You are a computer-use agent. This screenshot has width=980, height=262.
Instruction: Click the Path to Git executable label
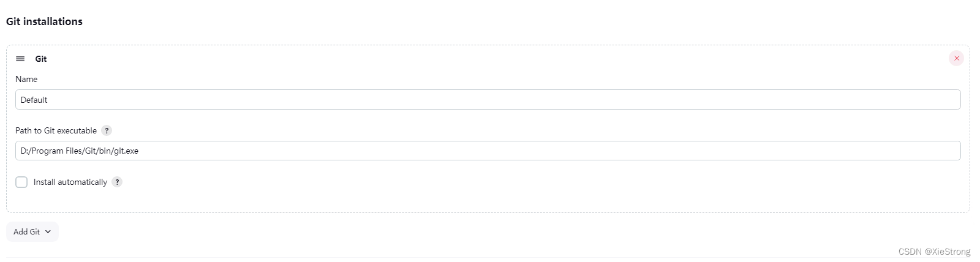(x=56, y=130)
